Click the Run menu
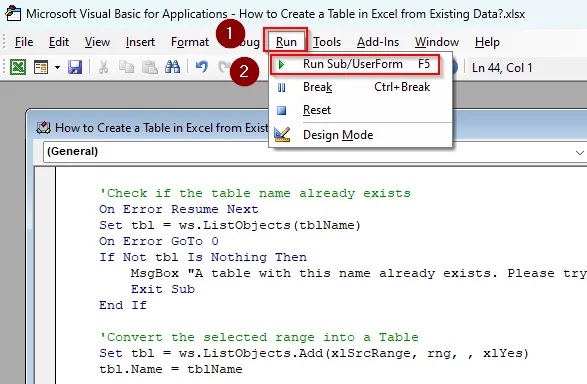 click(286, 42)
